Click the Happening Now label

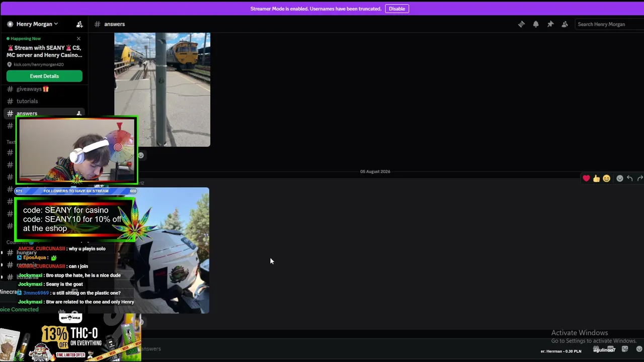pyautogui.click(x=26, y=39)
